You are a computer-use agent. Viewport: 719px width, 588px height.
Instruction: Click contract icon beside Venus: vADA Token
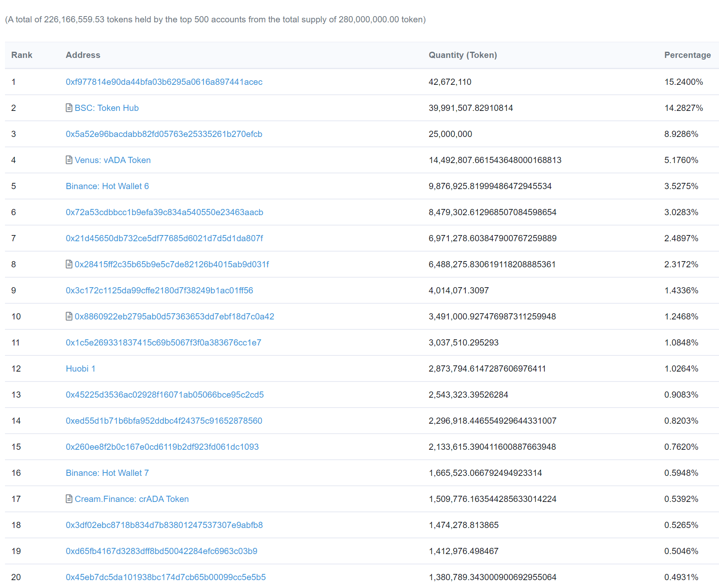[69, 160]
